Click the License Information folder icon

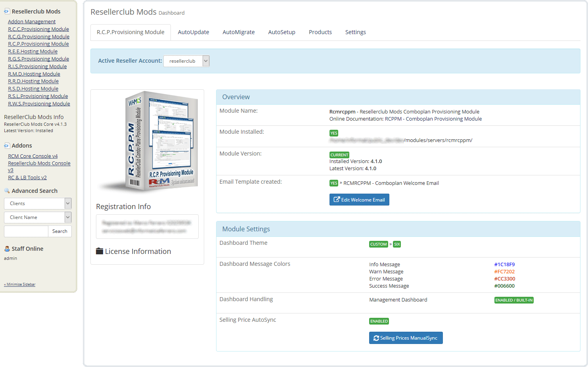tap(100, 251)
